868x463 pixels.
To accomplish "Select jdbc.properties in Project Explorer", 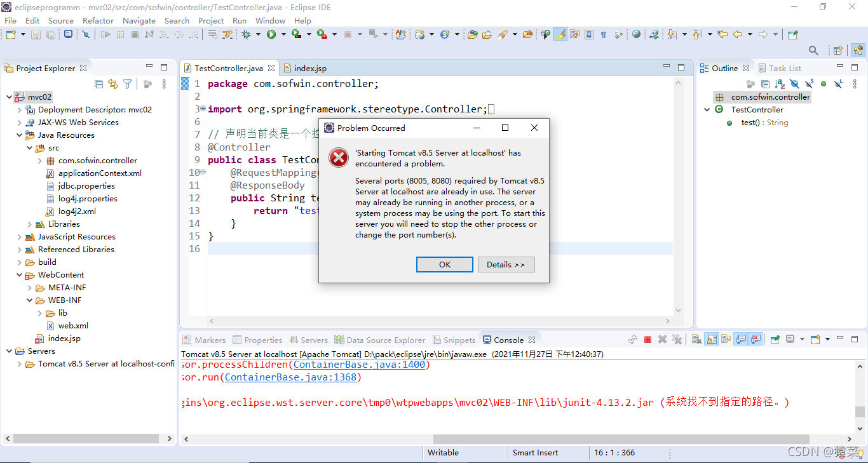I will 81,186.
